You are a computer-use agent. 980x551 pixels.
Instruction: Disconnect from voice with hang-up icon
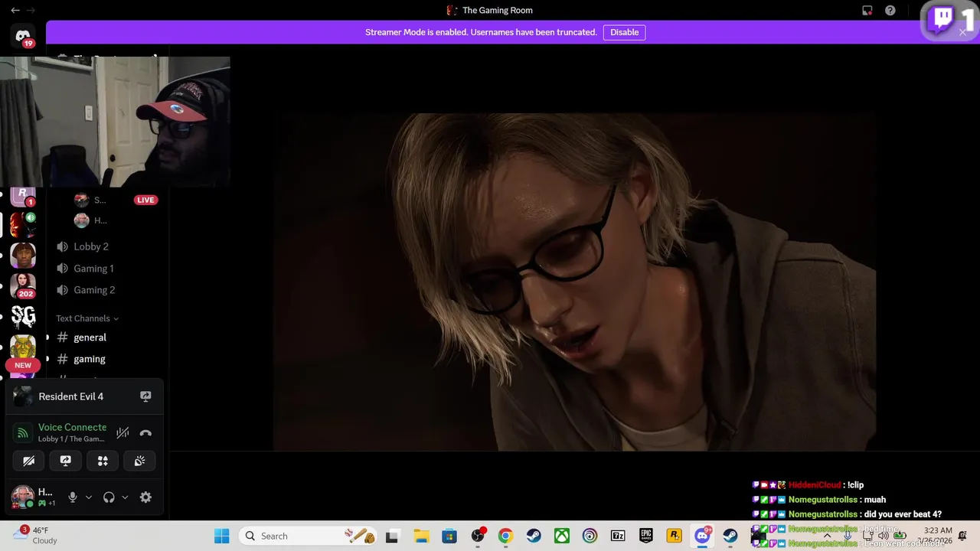tap(145, 433)
